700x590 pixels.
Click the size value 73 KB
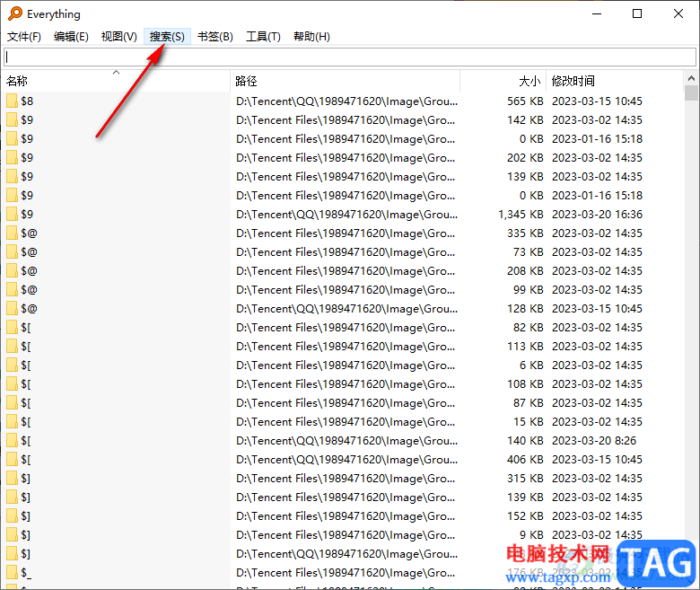[x=528, y=252]
